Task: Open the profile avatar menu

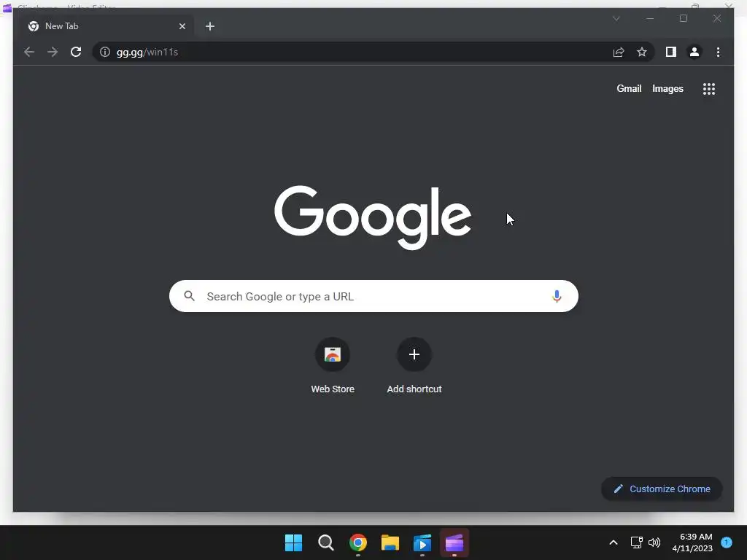Action: [694, 52]
